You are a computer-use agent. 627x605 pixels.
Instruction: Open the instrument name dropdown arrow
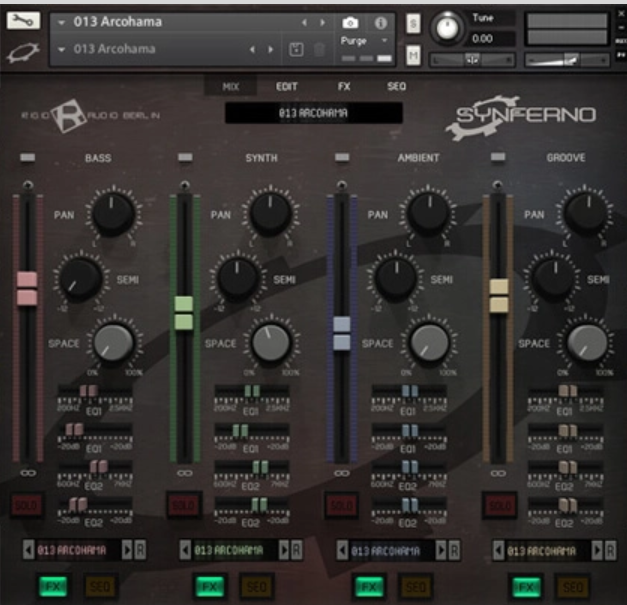[x=61, y=23]
